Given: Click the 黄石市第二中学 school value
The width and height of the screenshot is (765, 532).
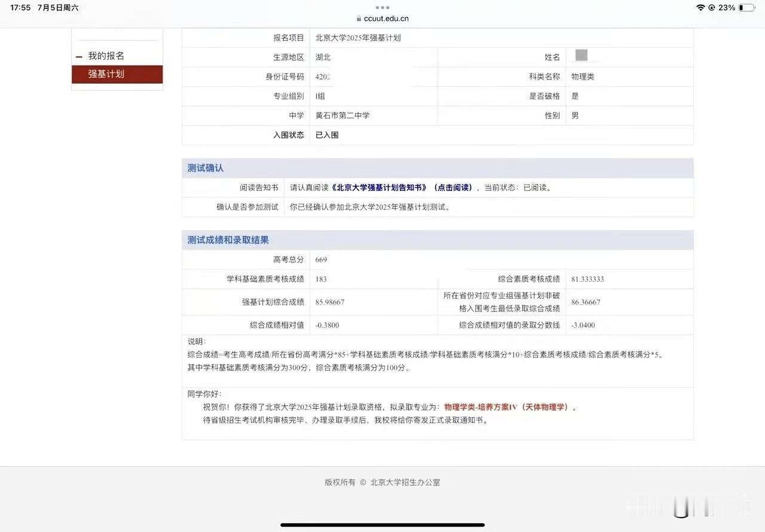Looking at the screenshot, I should point(342,115).
